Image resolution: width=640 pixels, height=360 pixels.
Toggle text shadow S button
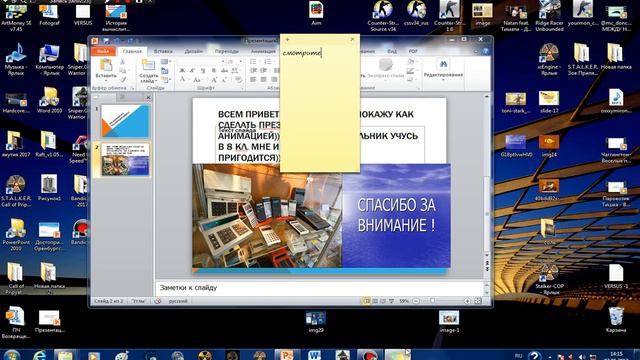tap(213, 71)
